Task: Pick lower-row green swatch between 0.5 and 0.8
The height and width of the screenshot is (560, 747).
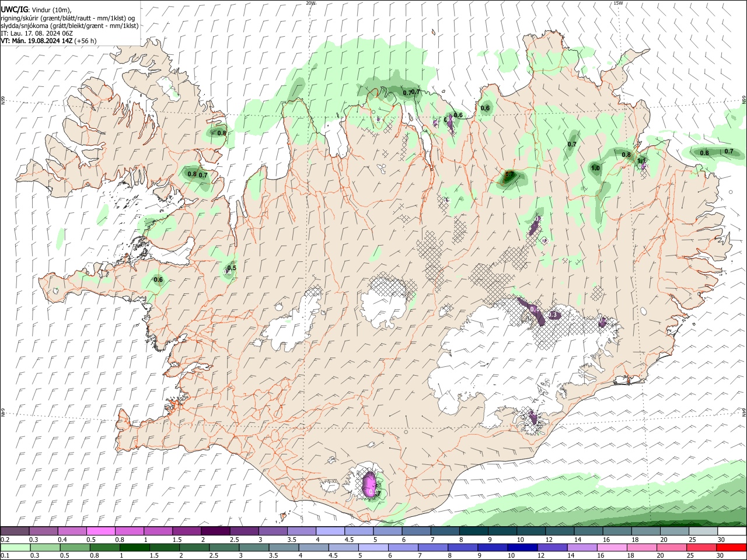Action: point(75,547)
